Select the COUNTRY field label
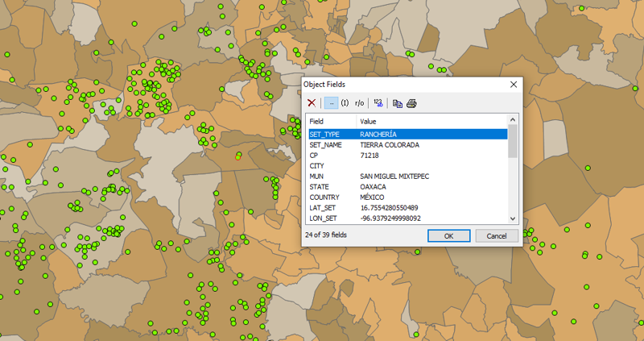This screenshot has width=644, height=341. pos(324,198)
